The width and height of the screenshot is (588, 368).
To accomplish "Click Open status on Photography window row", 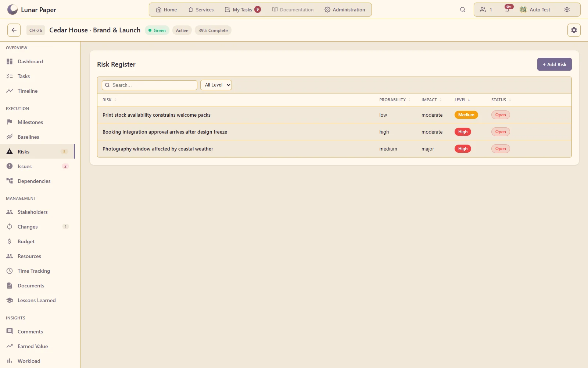I will [x=501, y=149].
